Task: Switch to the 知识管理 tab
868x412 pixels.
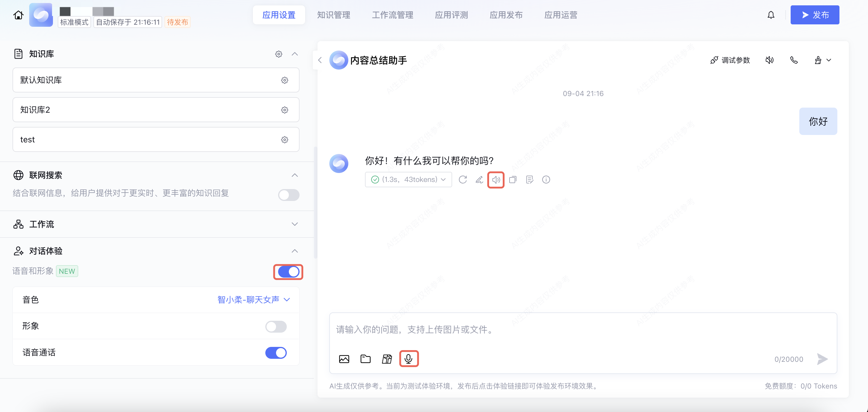Action: [x=333, y=15]
